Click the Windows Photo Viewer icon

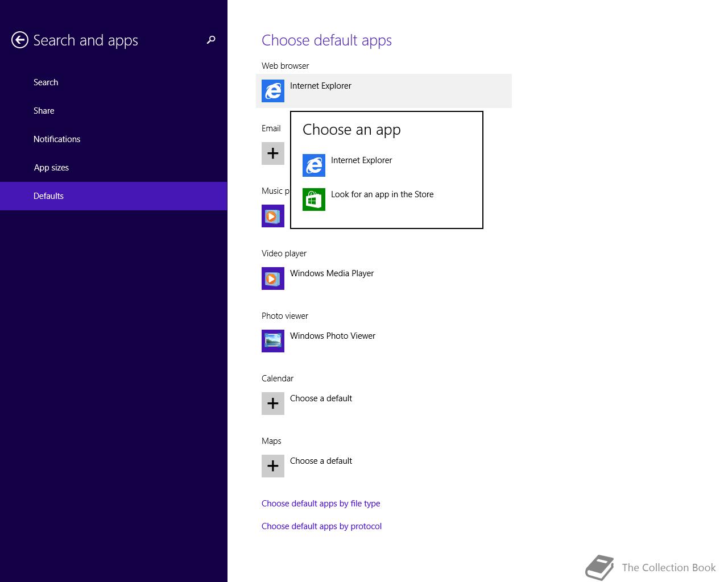tap(273, 341)
